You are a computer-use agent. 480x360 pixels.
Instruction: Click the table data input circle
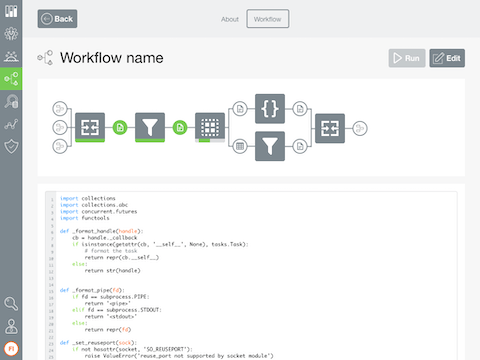240,146
